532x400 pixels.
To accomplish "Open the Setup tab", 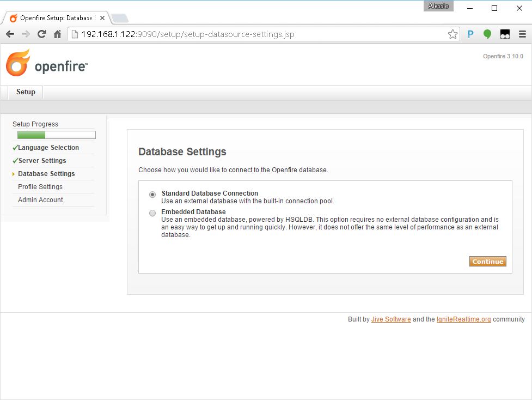I will point(26,92).
